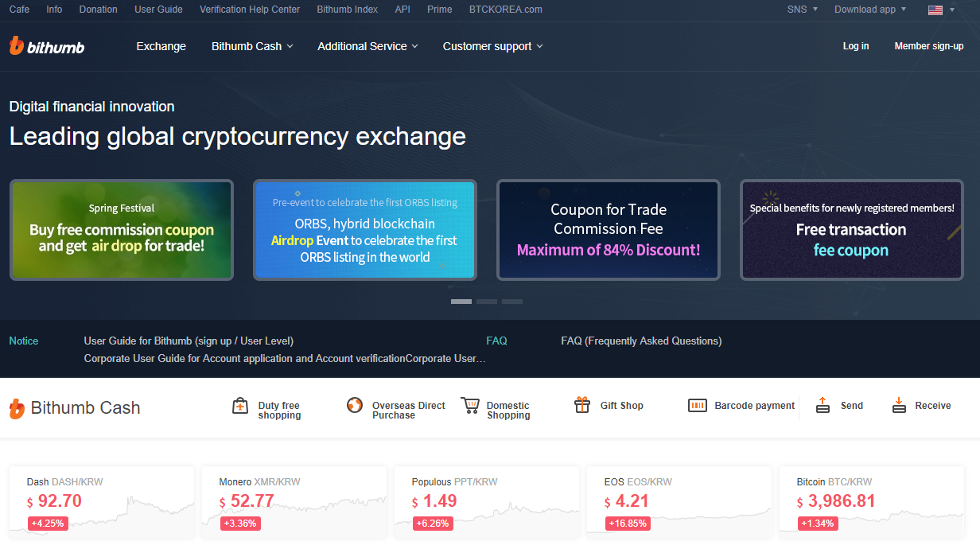Open the Trade Commission Fee coupon banner
The height and width of the screenshot is (553, 980).
click(609, 230)
